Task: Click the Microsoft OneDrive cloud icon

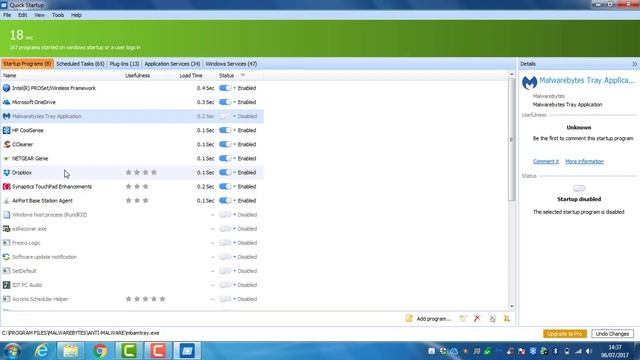Action: [6, 102]
